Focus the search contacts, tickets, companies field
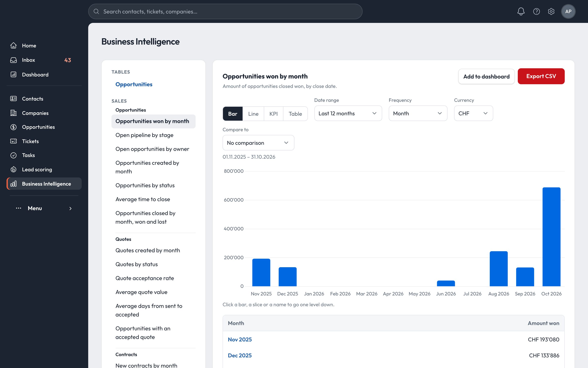This screenshot has width=588, height=368. pyautogui.click(x=225, y=11)
